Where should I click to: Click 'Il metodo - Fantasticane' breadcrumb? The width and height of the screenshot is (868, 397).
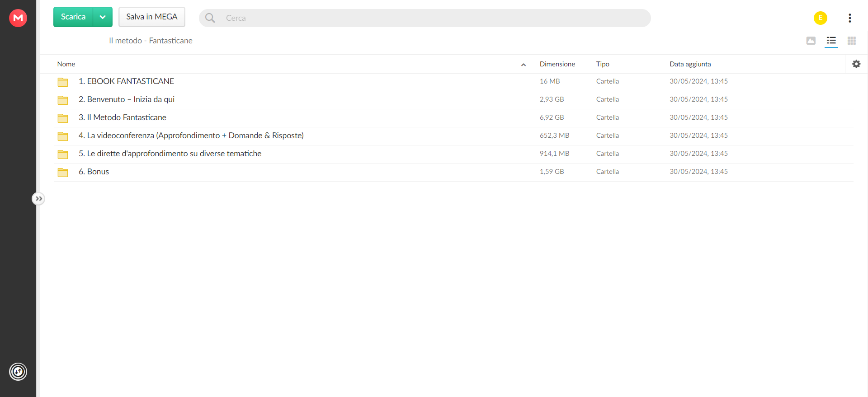coord(151,41)
